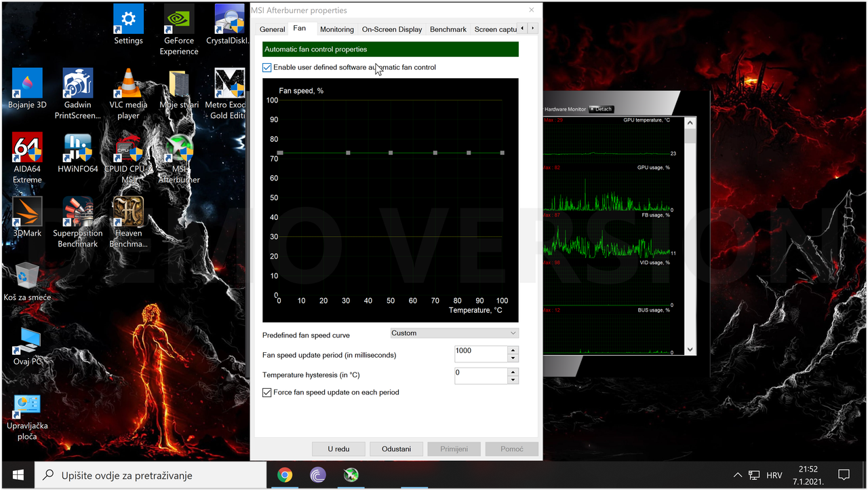
Task: Launch Superposition Benchmark icon
Action: tap(78, 223)
